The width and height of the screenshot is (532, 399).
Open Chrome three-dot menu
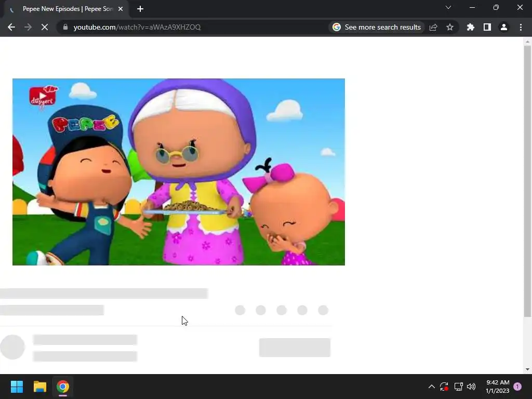521,27
